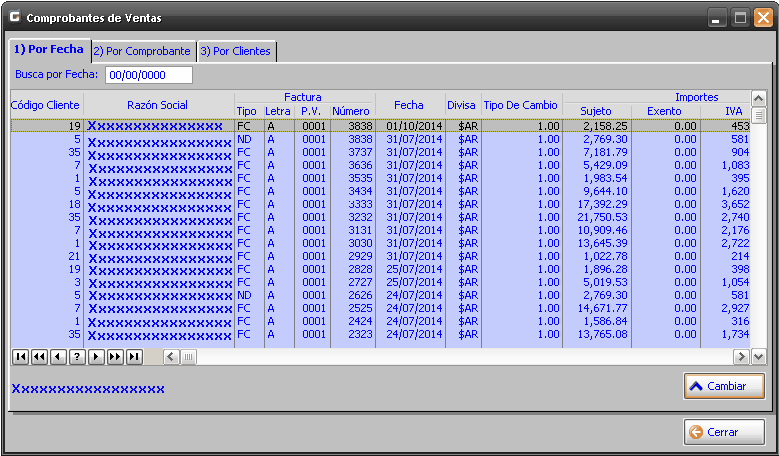Click the Letra column header
This screenshot has width=779, height=456.
coord(278,111)
